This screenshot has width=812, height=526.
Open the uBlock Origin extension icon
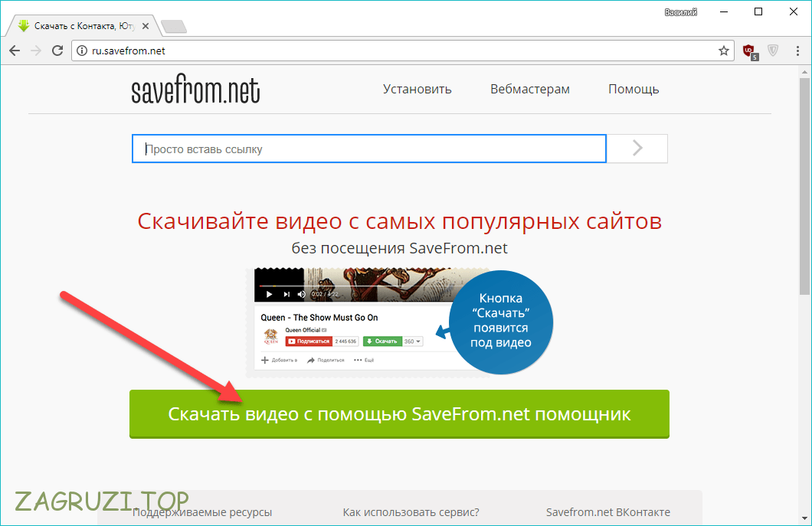(750, 51)
